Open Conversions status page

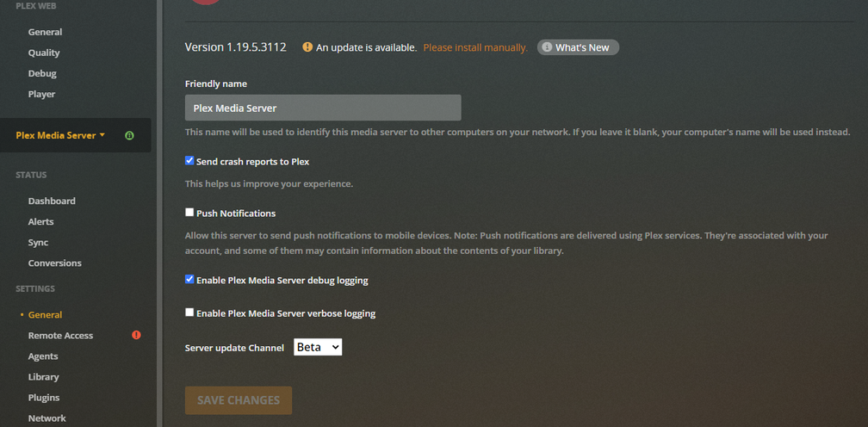(55, 263)
